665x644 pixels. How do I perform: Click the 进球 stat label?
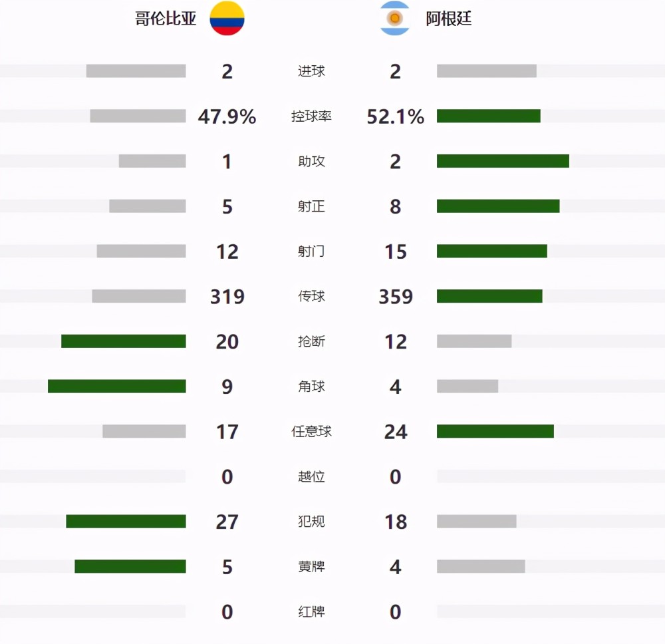[311, 71]
